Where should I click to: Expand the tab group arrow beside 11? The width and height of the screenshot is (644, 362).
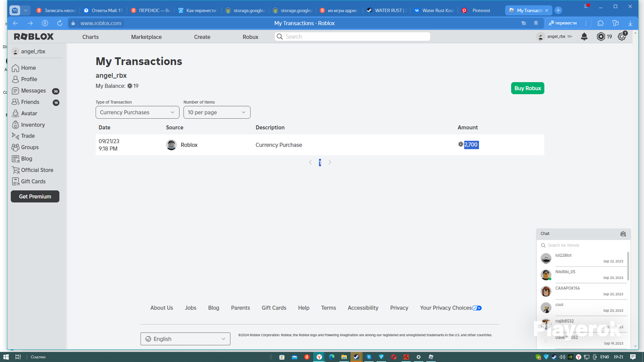click(x=26, y=10)
